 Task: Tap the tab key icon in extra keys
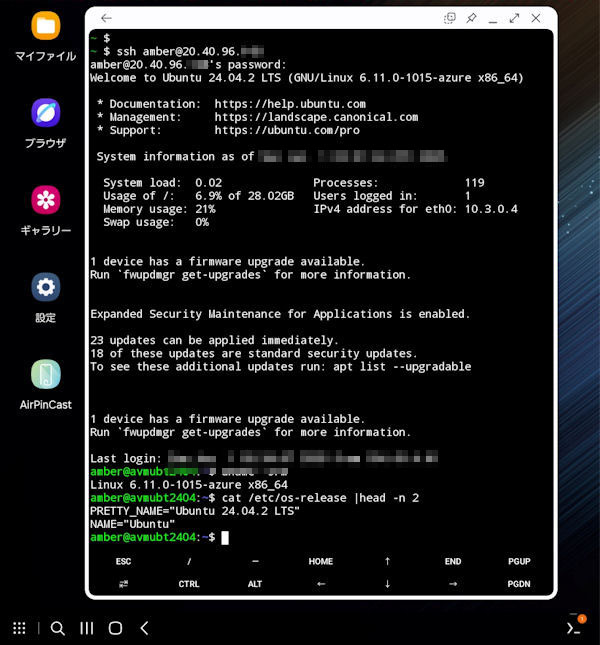click(x=123, y=584)
